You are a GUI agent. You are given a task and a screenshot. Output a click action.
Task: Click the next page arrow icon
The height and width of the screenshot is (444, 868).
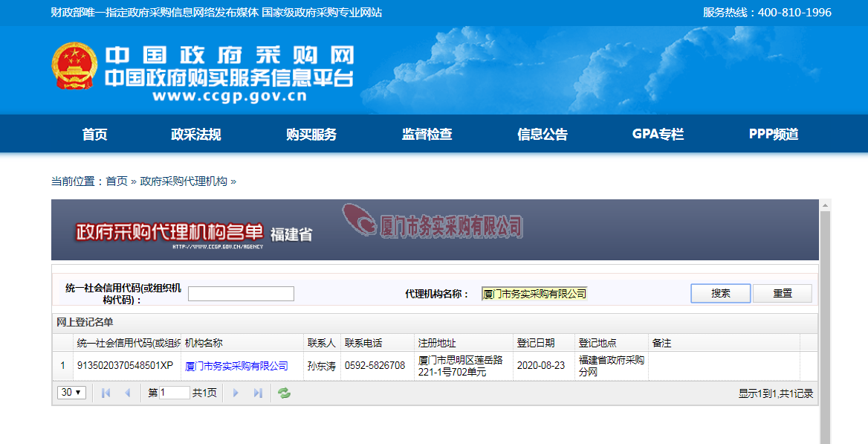point(236,393)
